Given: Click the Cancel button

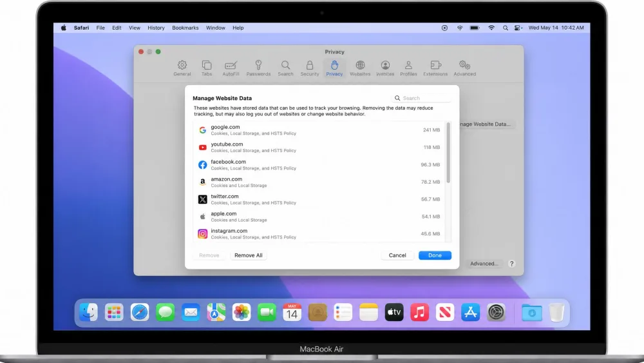Looking at the screenshot, I should tap(397, 255).
